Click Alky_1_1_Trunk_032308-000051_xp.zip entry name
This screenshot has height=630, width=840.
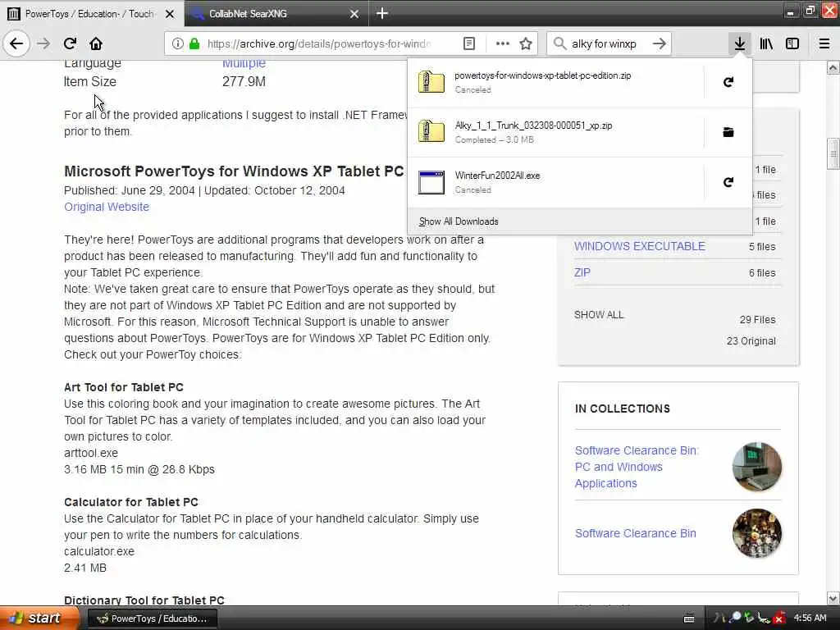(533, 126)
